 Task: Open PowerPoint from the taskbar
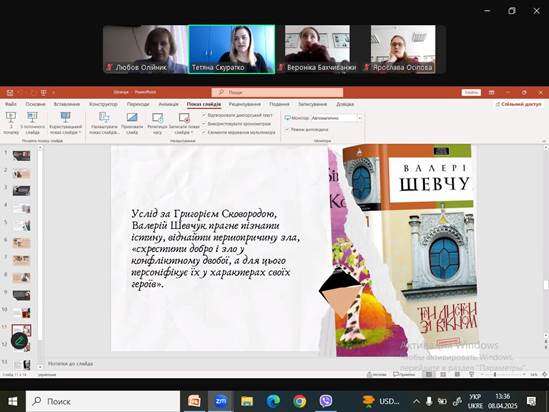coord(194,401)
